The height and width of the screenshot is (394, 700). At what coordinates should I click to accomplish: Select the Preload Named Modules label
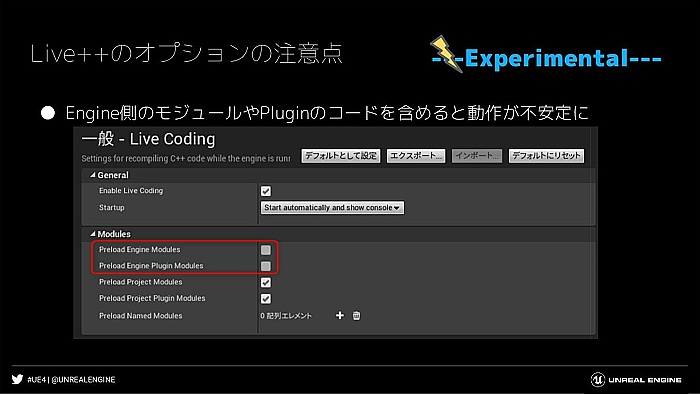coord(141,315)
